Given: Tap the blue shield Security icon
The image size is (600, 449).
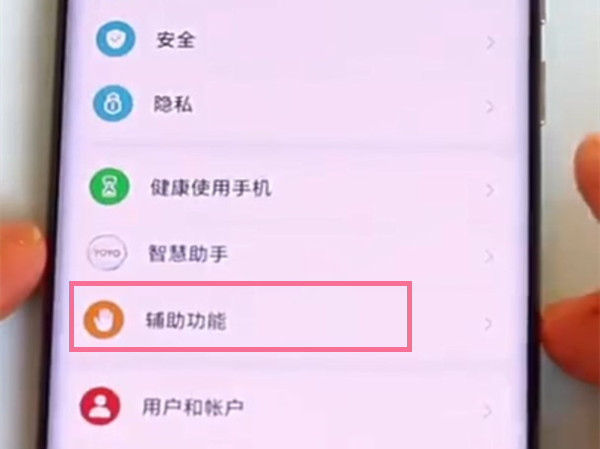Looking at the screenshot, I should point(116,39).
